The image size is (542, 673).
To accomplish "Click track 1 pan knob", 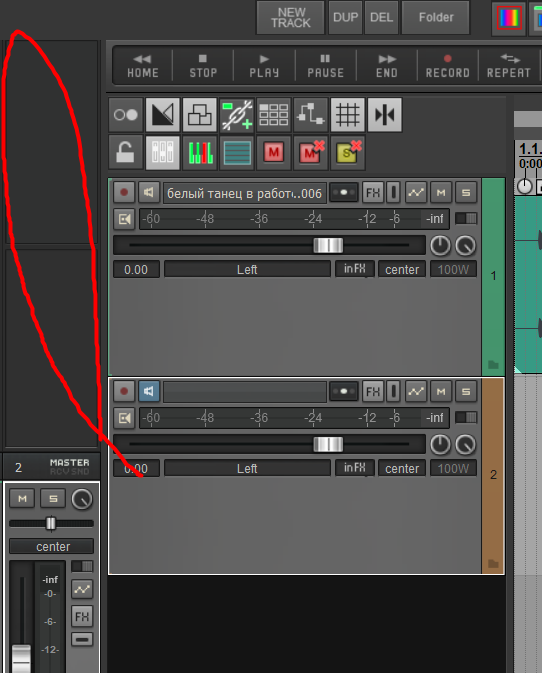I will (440, 246).
